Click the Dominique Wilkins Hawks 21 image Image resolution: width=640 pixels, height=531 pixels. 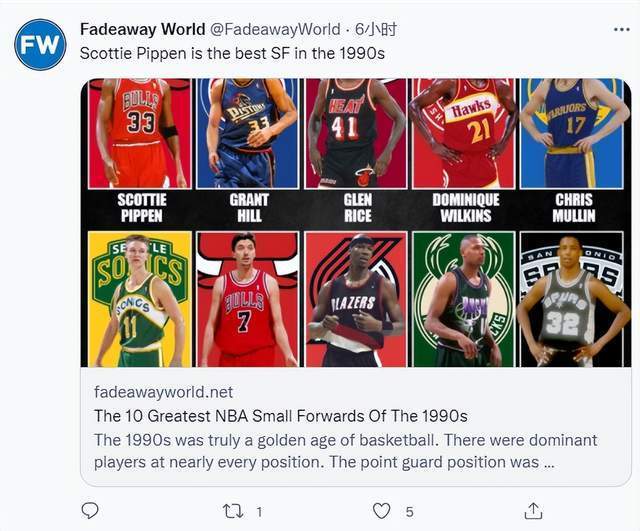tap(463, 133)
